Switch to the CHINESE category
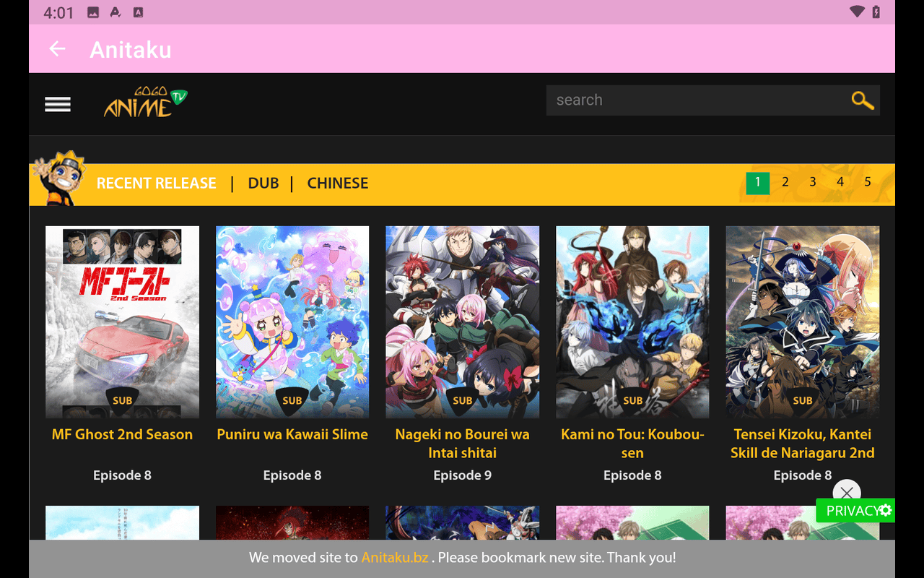 point(337,183)
